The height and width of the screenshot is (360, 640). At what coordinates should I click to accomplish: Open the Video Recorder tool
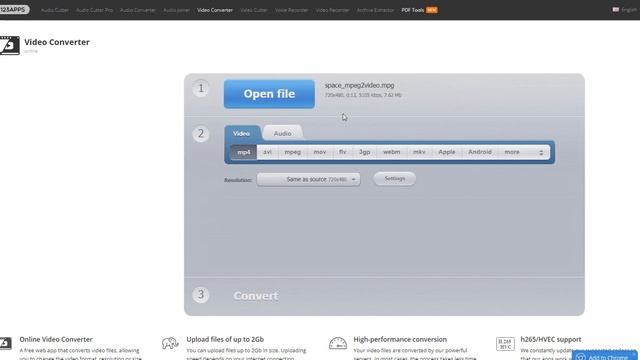(332, 10)
